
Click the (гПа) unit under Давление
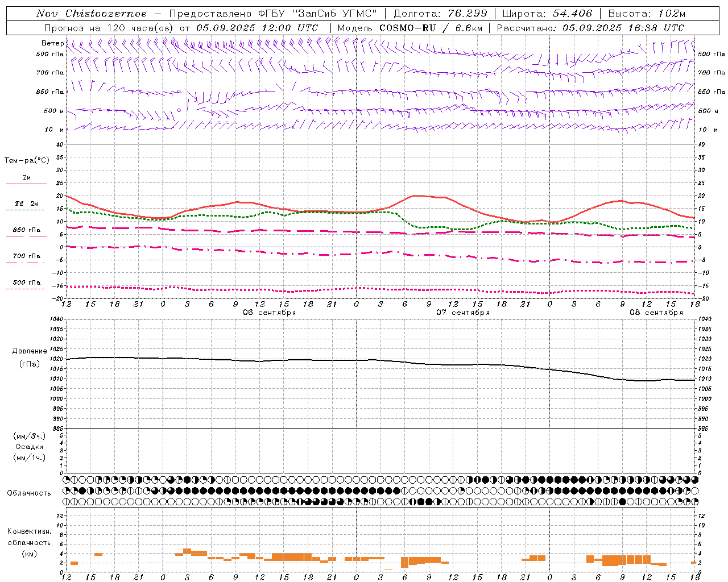pyautogui.click(x=30, y=364)
